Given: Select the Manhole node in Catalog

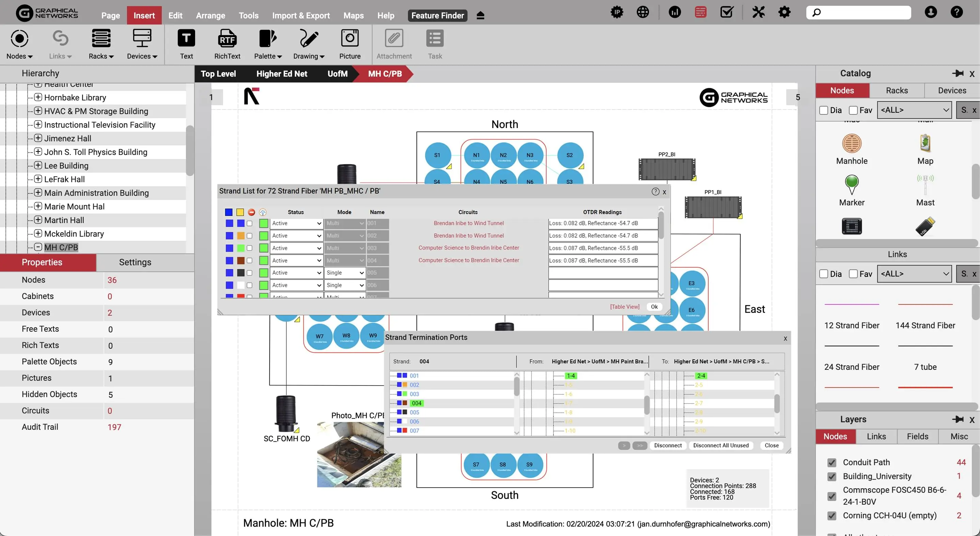Looking at the screenshot, I should point(851,149).
